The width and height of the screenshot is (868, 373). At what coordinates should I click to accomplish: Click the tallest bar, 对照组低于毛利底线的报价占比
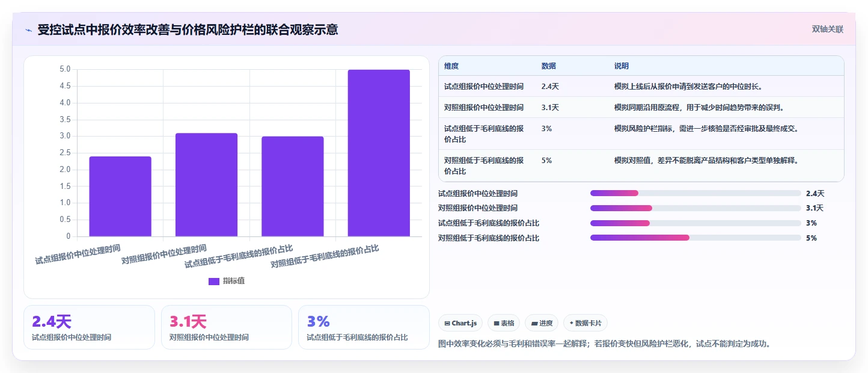tap(379, 153)
